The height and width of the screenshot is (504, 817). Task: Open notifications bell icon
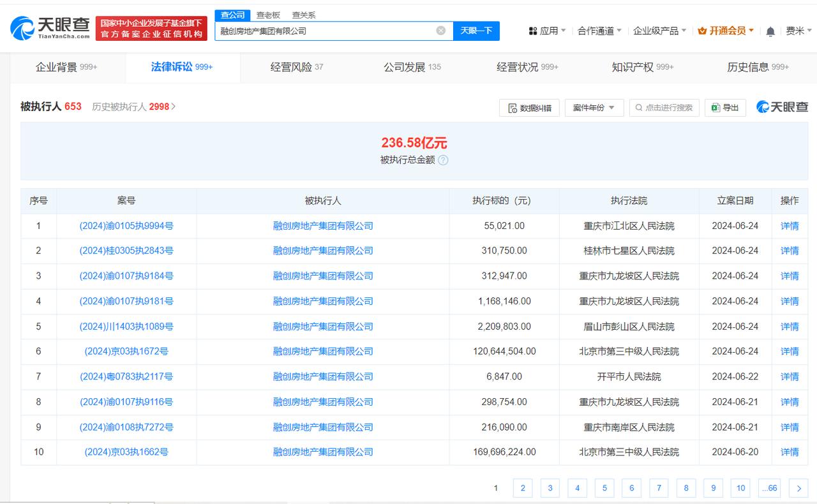770,31
